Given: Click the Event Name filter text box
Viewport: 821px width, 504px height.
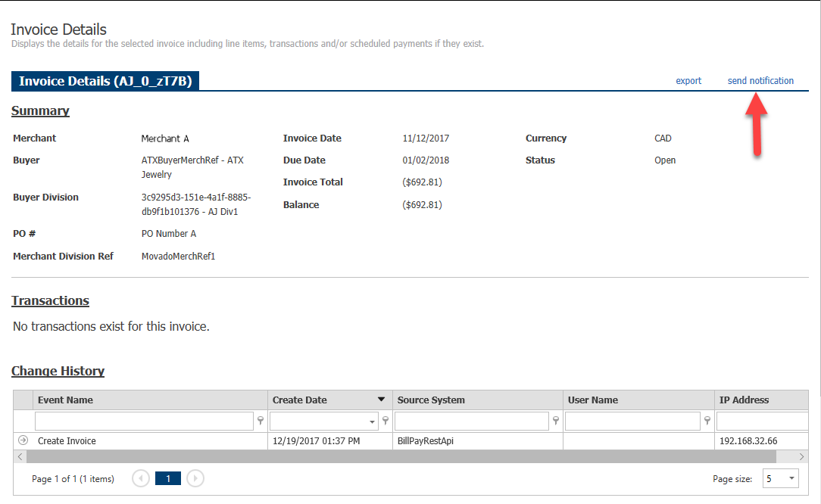Looking at the screenshot, I should click(x=144, y=421).
